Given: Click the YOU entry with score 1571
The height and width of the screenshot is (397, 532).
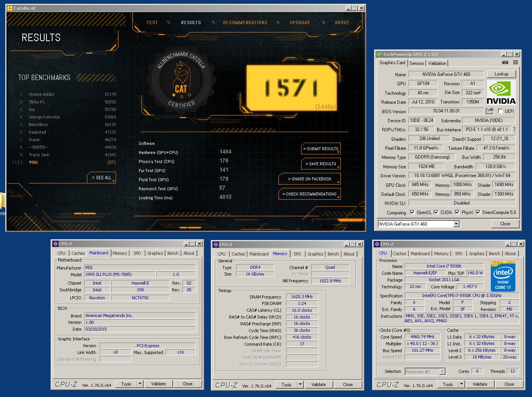Looking at the screenshot, I should (x=64, y=162).
